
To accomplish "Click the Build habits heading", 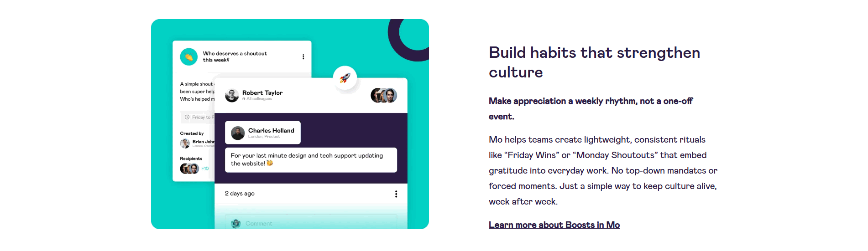I will 594,62.
